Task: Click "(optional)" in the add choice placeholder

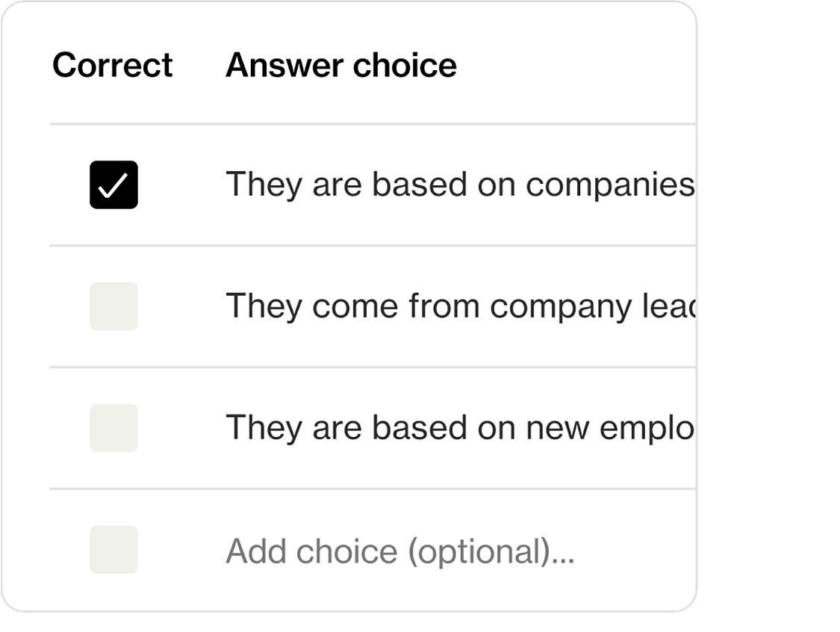Action: 479,551
